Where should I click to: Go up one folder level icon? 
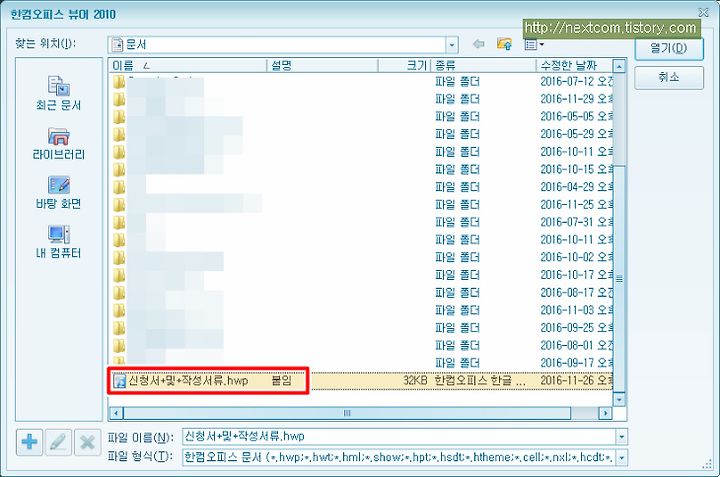504,44
